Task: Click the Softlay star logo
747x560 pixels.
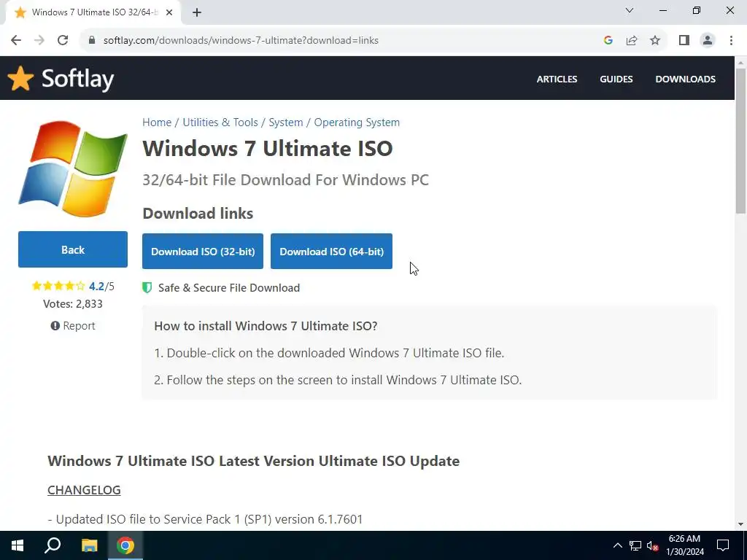Action: tap(20, 78)
